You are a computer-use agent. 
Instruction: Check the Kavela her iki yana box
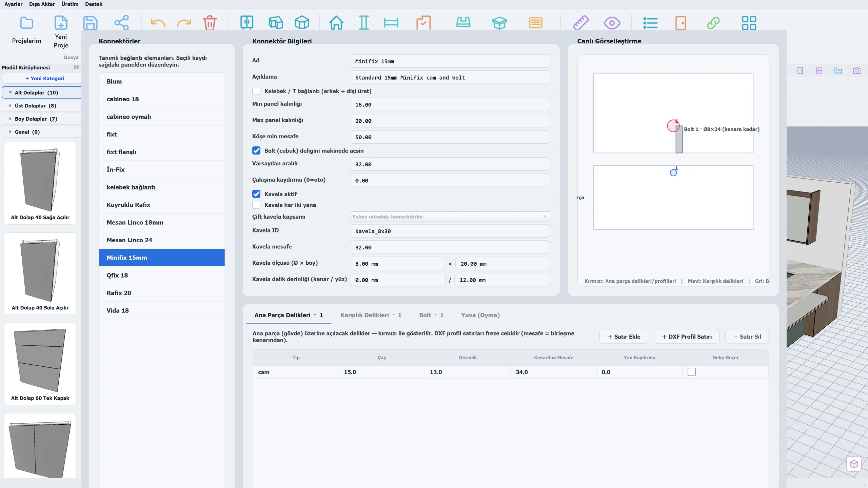(256, 205)
